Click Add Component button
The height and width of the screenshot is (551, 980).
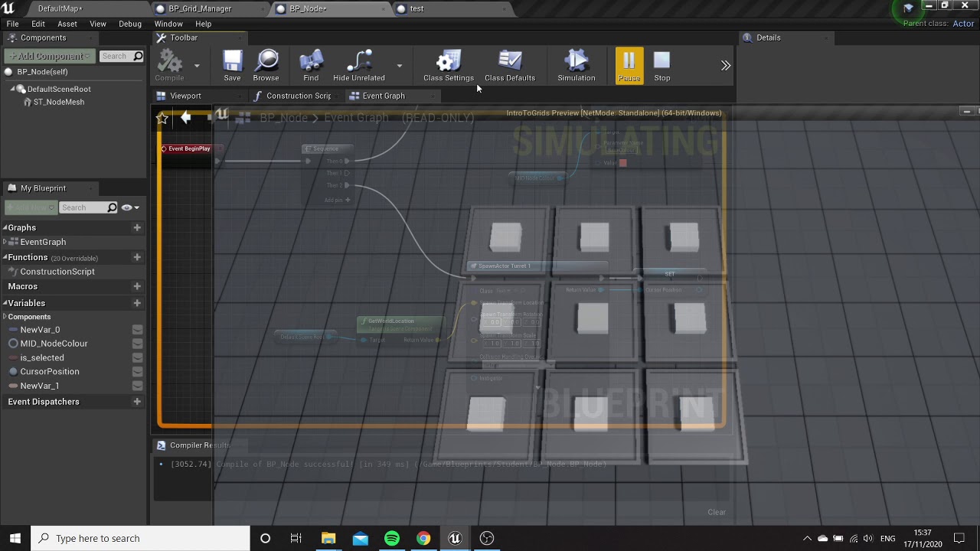point(50,56)
